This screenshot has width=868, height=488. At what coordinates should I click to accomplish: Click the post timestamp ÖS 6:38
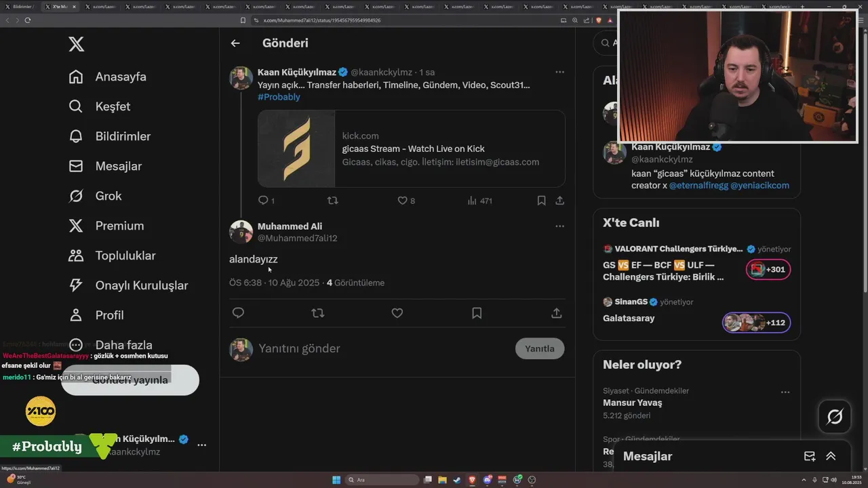click(274, 283)
